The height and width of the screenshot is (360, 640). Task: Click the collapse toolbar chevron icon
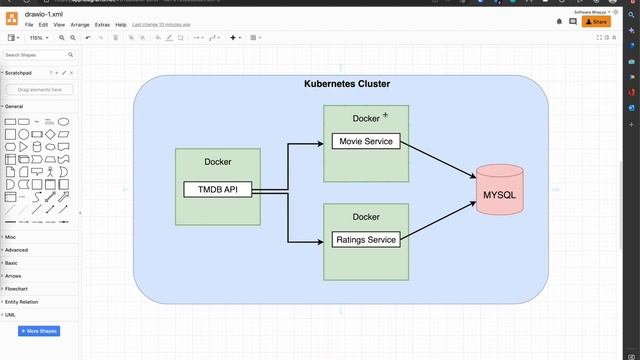pos(614,38)
